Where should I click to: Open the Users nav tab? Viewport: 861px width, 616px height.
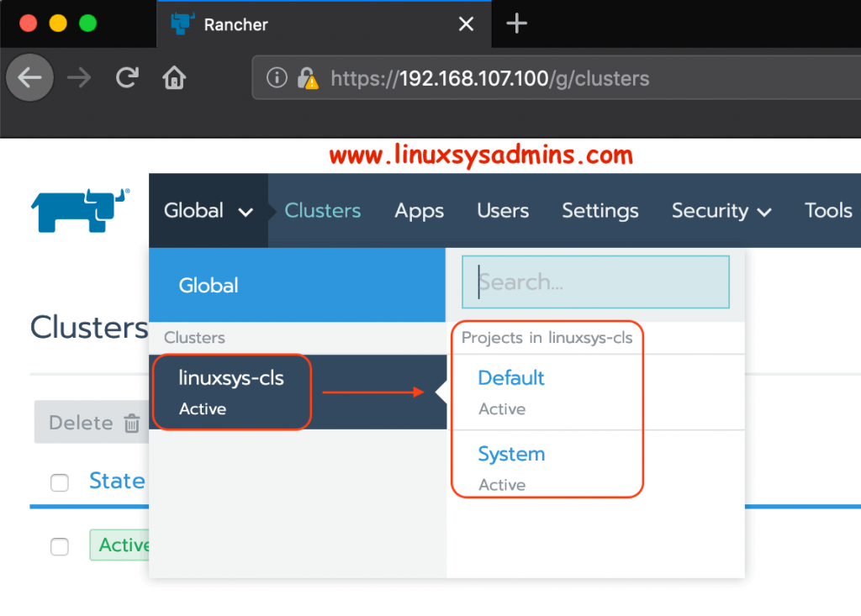(503, 211)
